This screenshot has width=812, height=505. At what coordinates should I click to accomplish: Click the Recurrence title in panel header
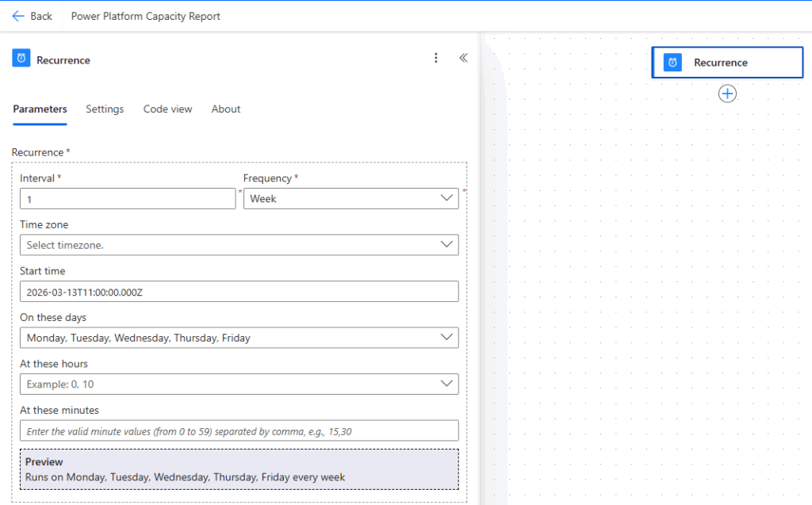[63, 60]
